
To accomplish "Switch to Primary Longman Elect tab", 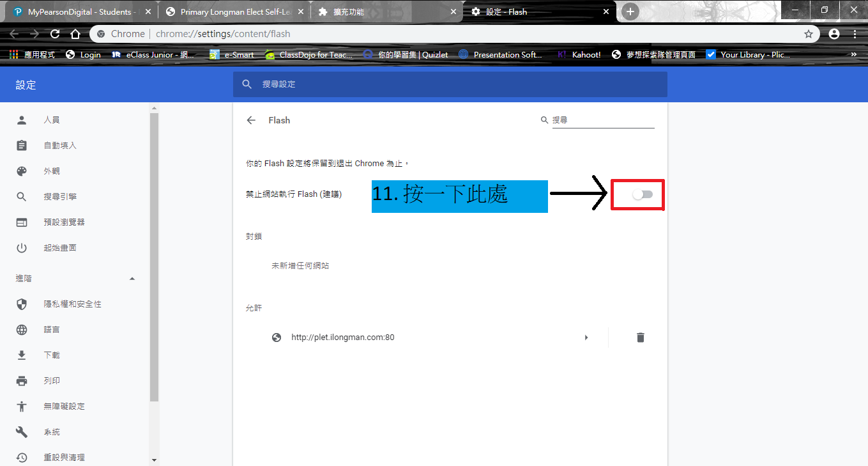I will 233,12.
